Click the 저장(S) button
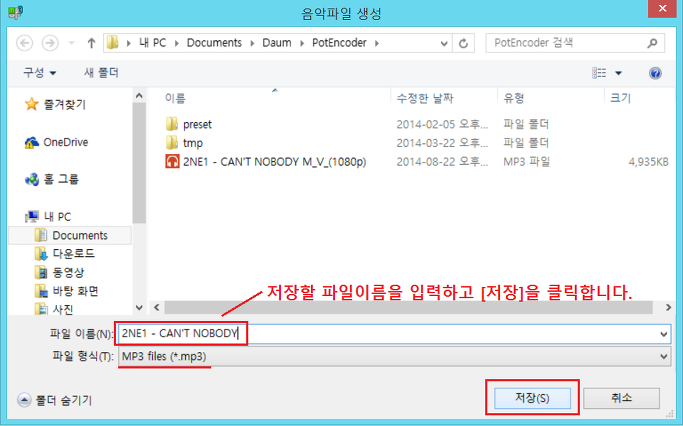 click(532, 398)
